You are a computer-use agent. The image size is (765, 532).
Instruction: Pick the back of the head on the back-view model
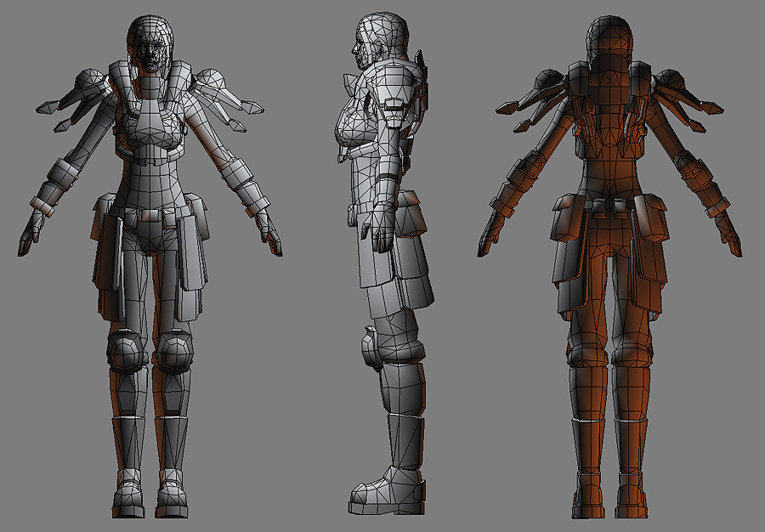click(609, 44)
